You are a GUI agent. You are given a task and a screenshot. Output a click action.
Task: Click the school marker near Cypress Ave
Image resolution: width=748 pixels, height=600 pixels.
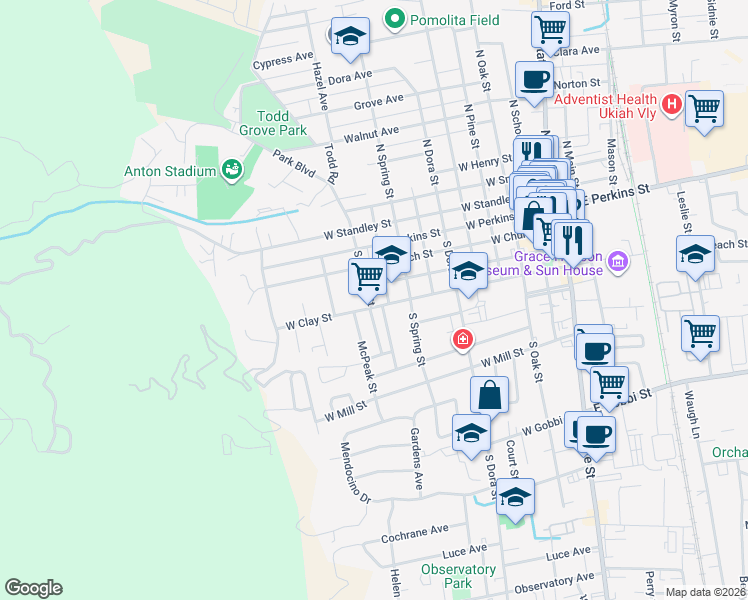pos(350,37)
